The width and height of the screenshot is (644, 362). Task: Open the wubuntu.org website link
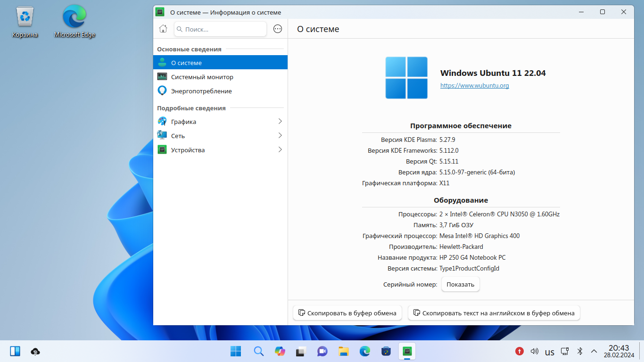pos(474,85)
